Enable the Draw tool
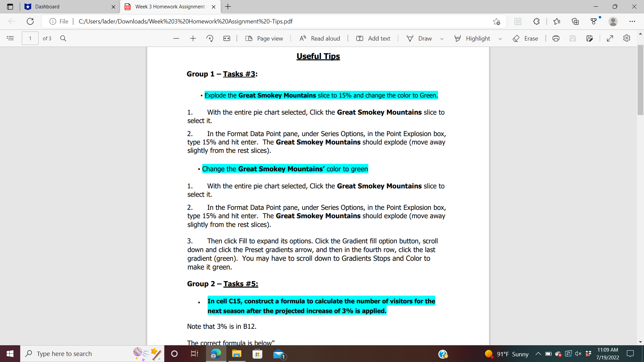Screen dimensions: 644x362 coord(420,38)
